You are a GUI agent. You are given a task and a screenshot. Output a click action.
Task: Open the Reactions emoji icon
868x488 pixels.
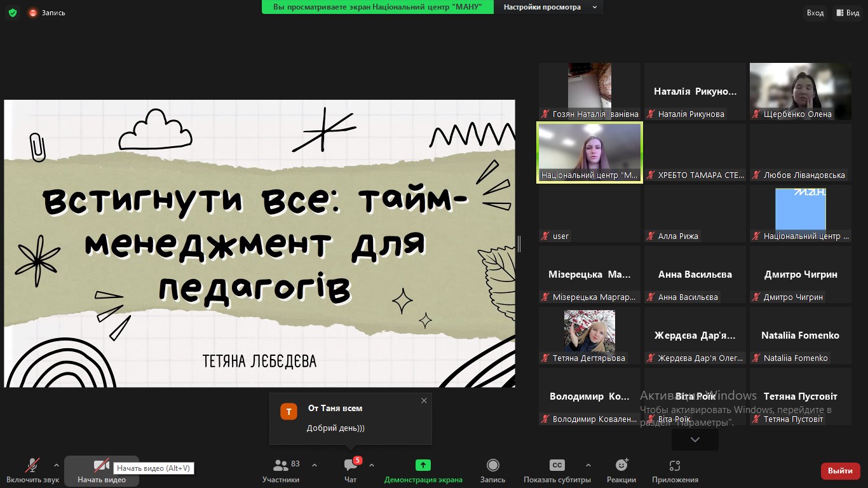click(x=621, y=466)
